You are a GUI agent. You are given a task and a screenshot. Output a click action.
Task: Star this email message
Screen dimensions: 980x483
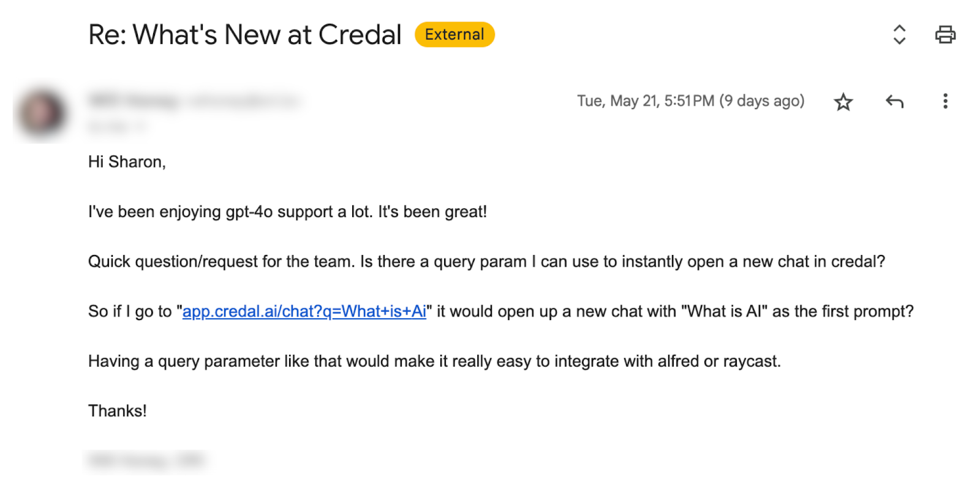(843, 102)
